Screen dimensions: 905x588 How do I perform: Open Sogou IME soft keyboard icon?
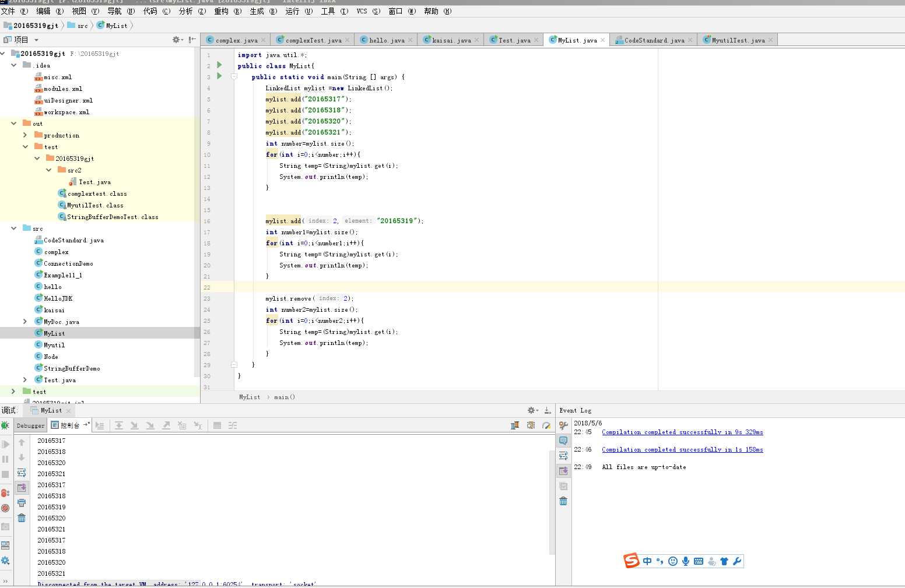699,561
